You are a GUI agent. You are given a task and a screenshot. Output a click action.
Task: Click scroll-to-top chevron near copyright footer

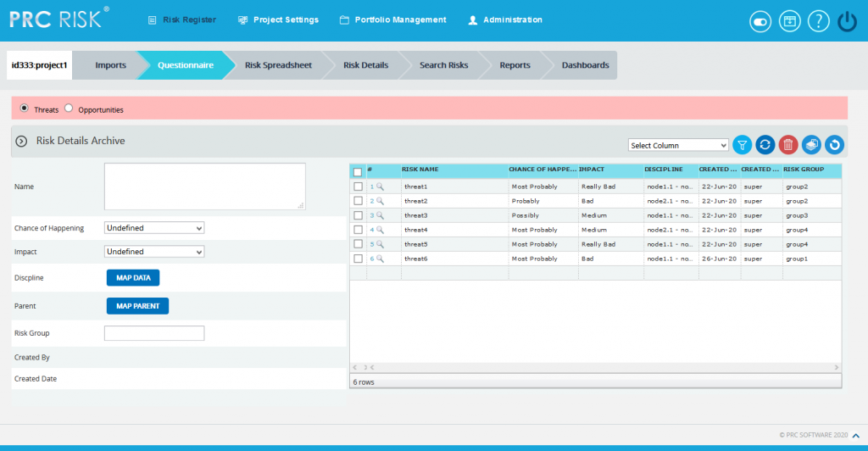point(856,436)
